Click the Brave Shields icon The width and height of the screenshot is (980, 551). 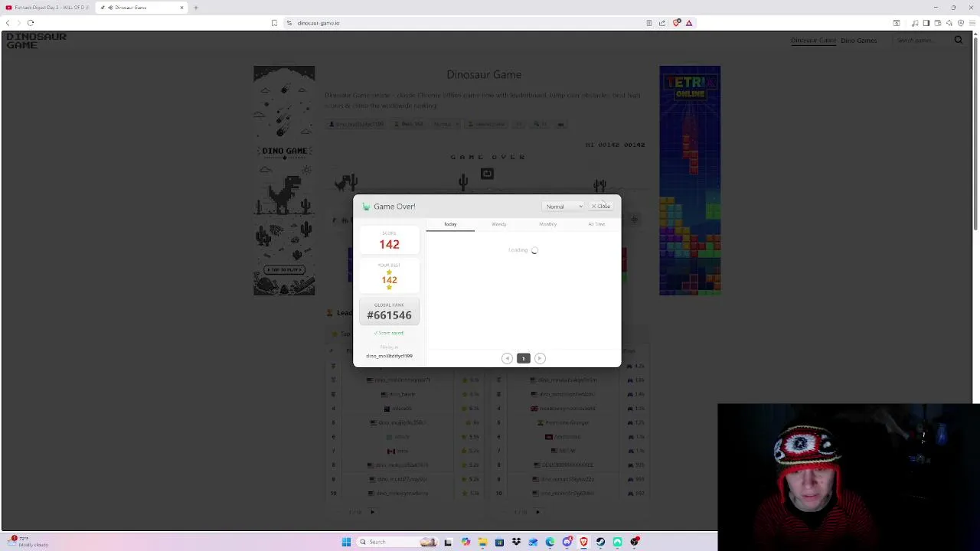pos(677,23)
